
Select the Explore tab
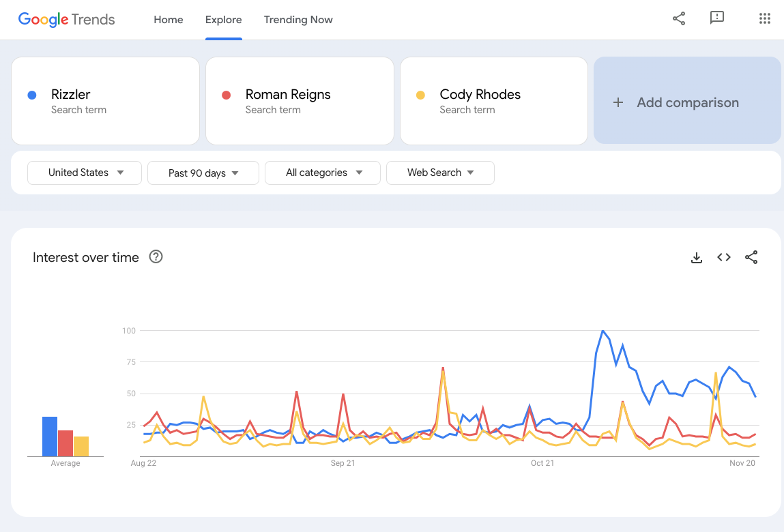click(224, 20)
